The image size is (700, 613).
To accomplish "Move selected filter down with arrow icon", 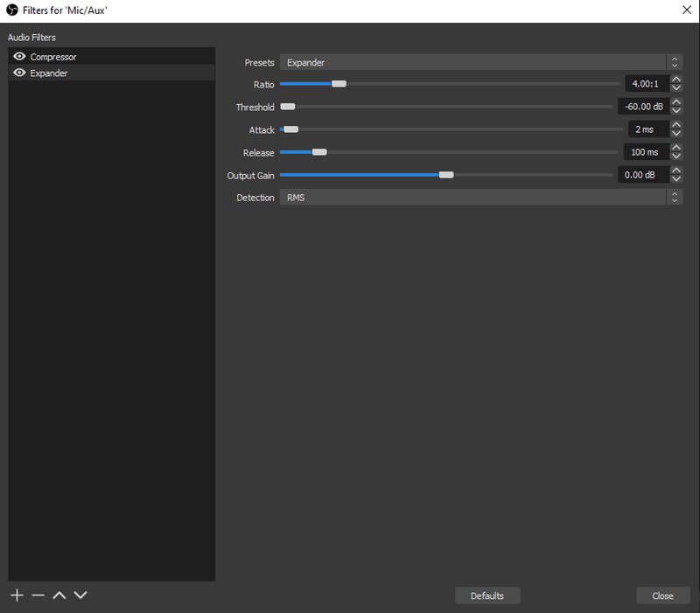I will click(x=80, y=596).
